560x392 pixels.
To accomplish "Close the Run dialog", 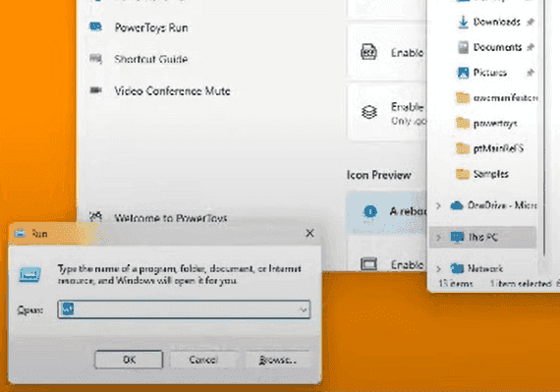I will (x=309, y=233).
